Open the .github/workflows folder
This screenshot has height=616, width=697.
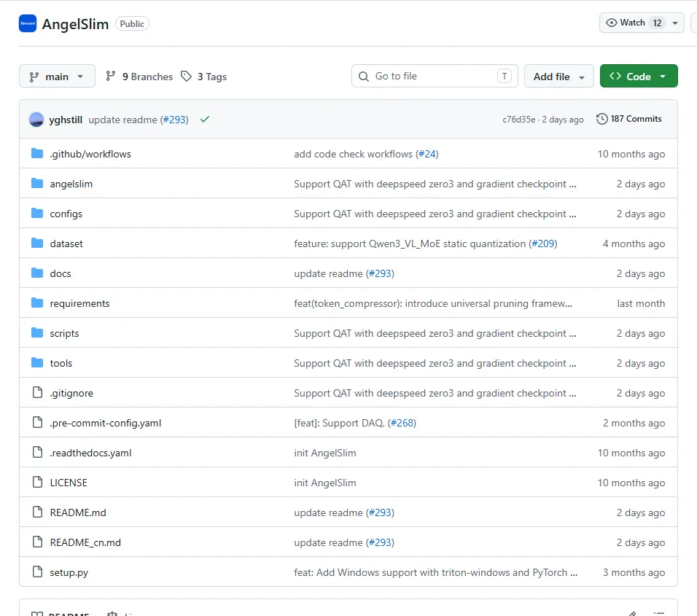[x=90, y=154]
